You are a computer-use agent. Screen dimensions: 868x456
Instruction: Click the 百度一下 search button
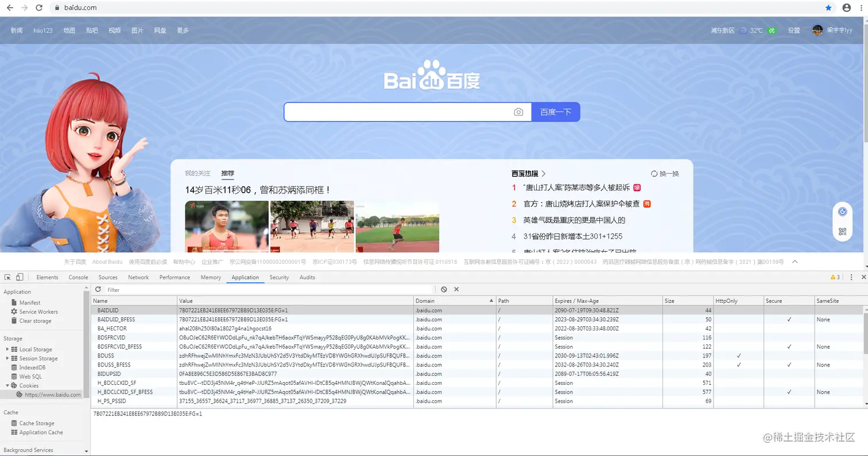[556, 112]
